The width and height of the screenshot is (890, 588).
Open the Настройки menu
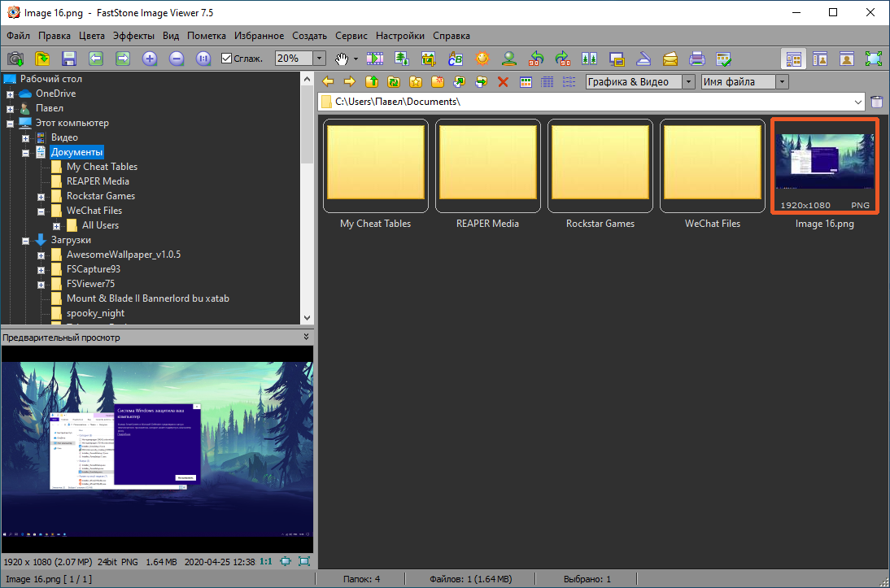(400, 36)
